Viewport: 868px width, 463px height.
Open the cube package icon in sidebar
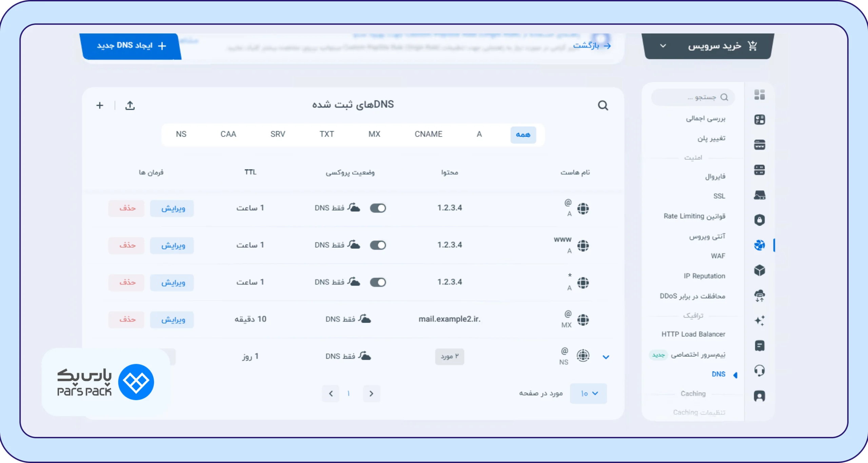point(759,270)
